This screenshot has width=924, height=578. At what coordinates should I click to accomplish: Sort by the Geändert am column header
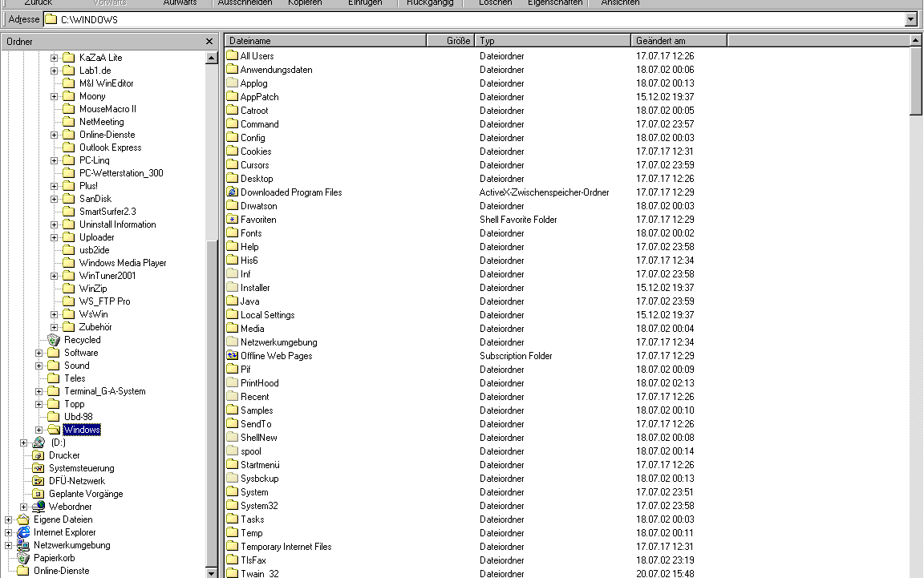(x=678, y=40)
